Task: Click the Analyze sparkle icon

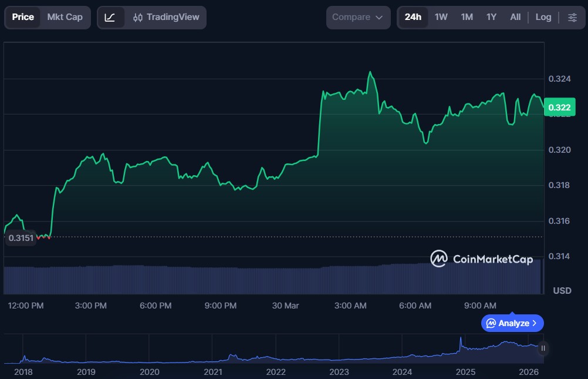Action: 491,323
